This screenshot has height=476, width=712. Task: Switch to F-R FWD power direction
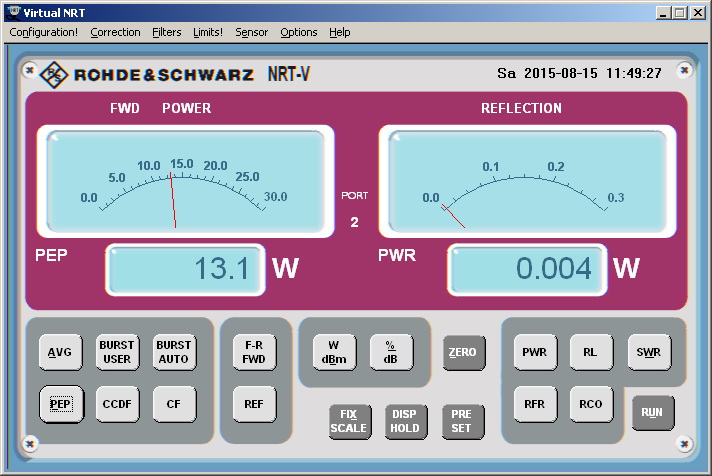254,352
